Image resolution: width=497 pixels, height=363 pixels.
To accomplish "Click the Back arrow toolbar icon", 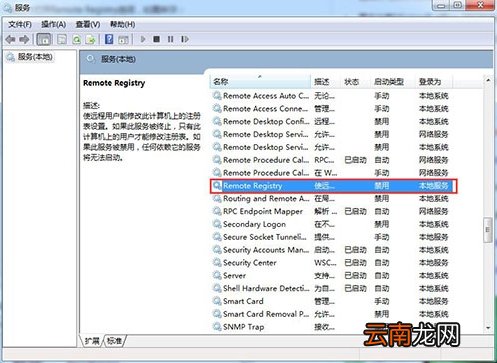I will (10, 39).
